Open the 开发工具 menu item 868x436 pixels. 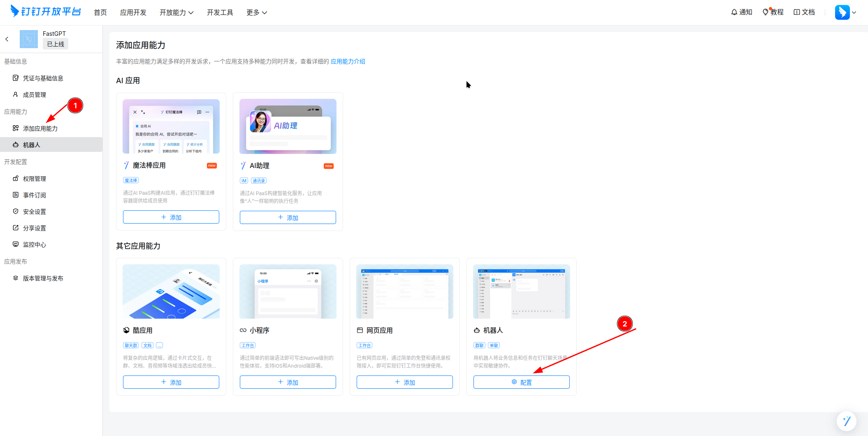tap(220, 13)
